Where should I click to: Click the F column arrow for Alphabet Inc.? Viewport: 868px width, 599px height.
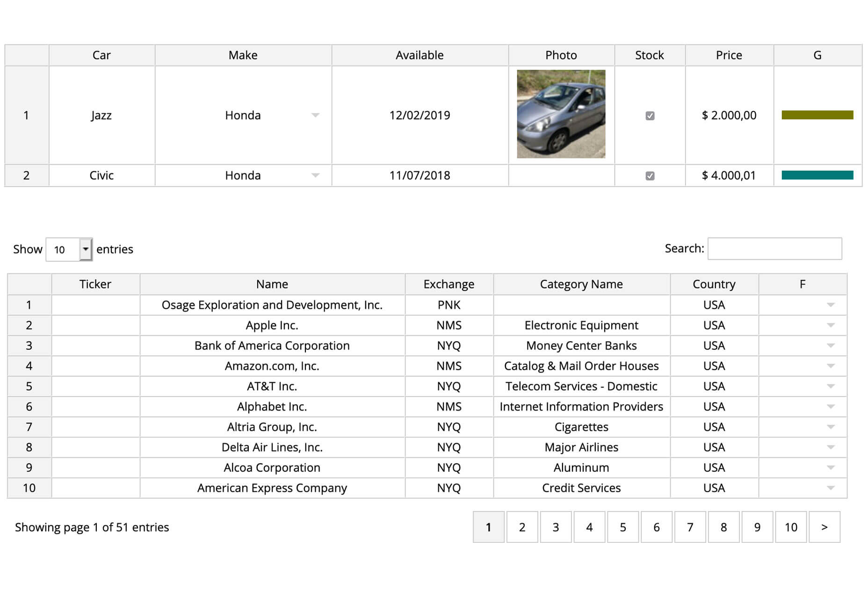pos(831,407)
